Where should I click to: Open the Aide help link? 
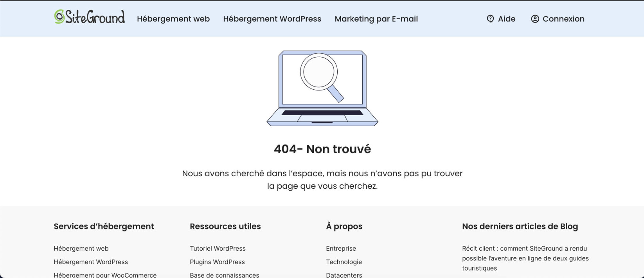[x=507, y=19]
